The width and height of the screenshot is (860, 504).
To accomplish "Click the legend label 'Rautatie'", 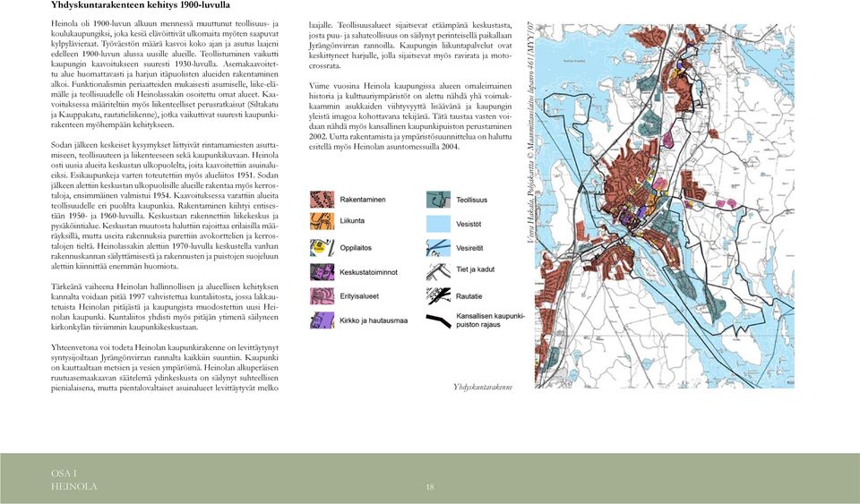I will [469, 296].
